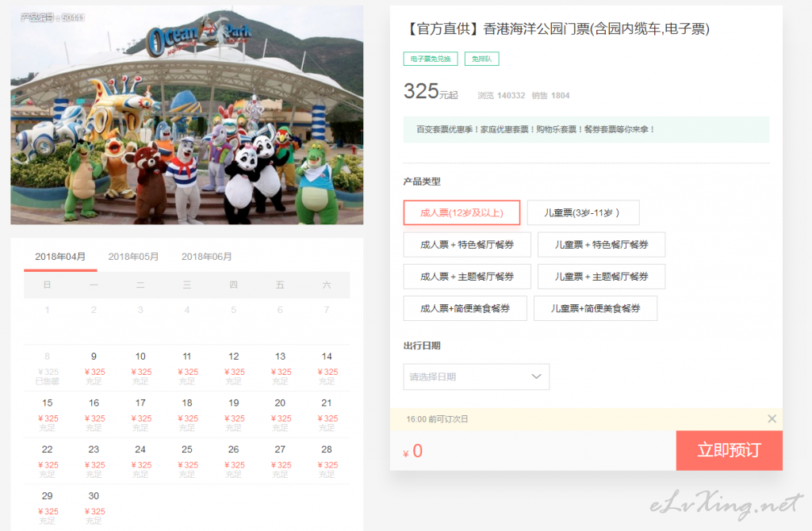Pick April 12 on the calendar
Image resolution: width=812 pixels, height=531 pixels.
pos(234,369)
